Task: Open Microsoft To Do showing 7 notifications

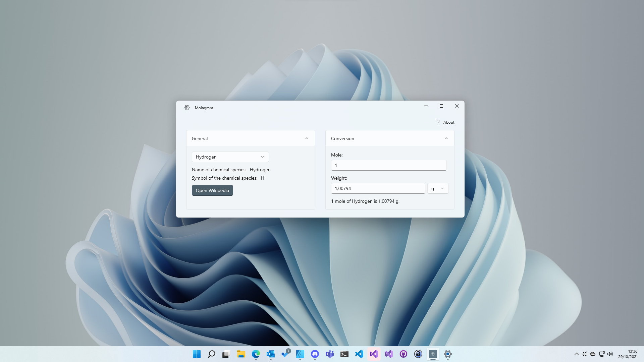Action: tap(285, 354)
